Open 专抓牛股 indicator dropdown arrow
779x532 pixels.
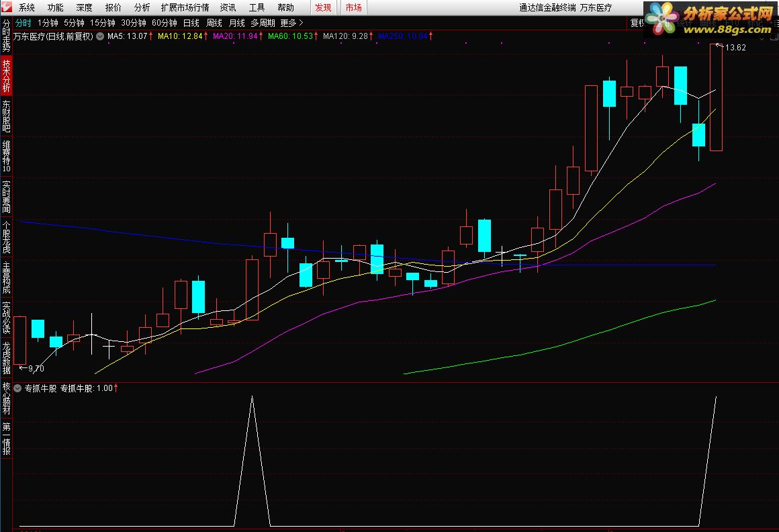point(17,388)
